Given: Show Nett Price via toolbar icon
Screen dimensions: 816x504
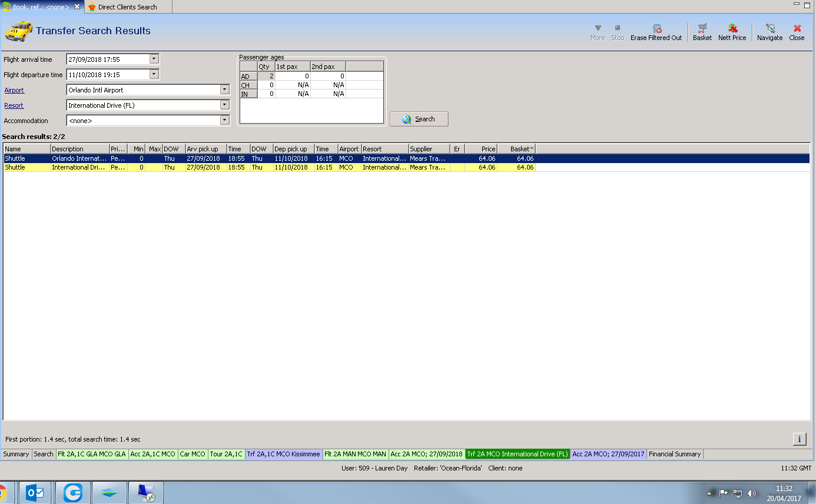Looking at the screenshot, I should pyautogui.click(x=732, y=28).
